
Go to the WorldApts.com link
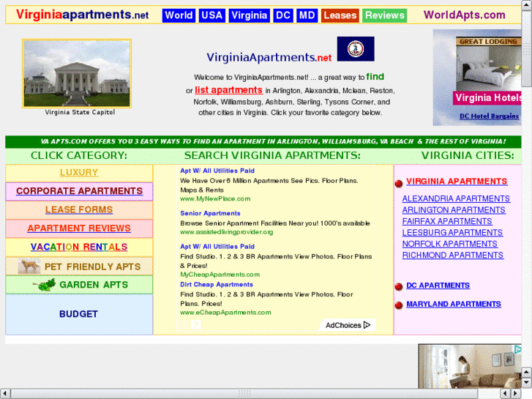pyautogui.click(x=464, y=15)
